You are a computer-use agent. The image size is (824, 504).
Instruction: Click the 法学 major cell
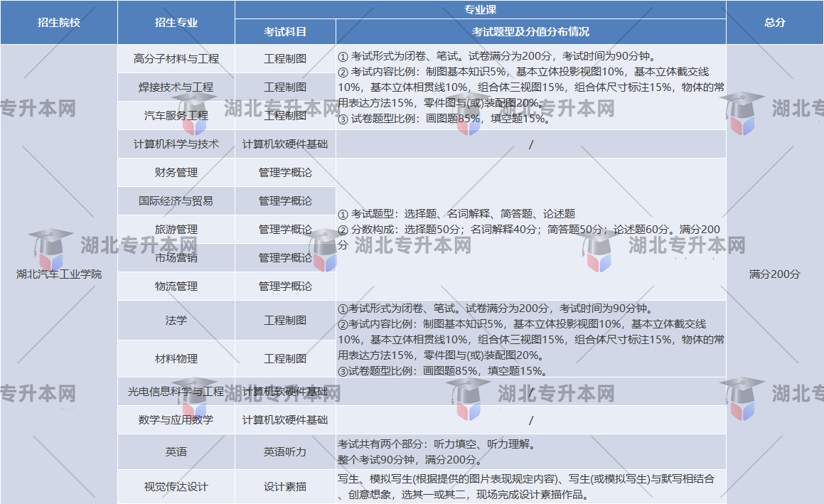[x=176, y=320]
